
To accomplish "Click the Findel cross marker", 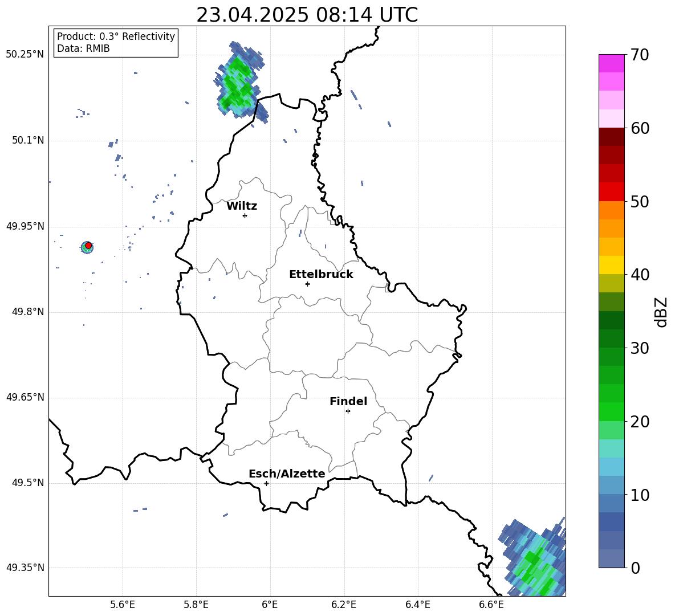I will pyautogui.click(x=348, y=411).
